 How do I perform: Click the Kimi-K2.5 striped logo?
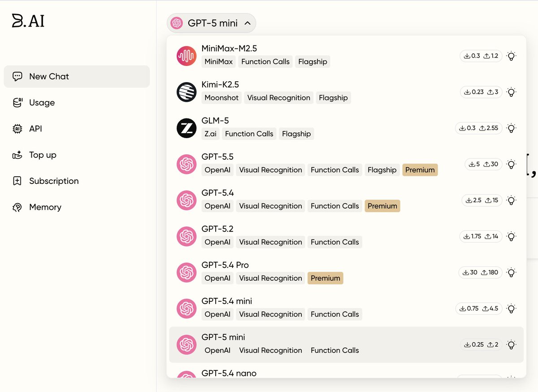pos(187,92)
